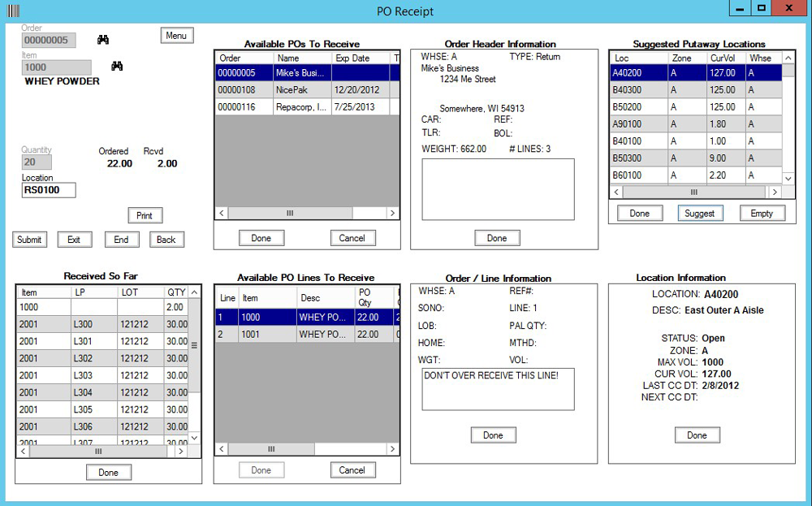The image size is (812, 506).
Task: Select putaway location B50300
Action: click(x=696, y=158)
